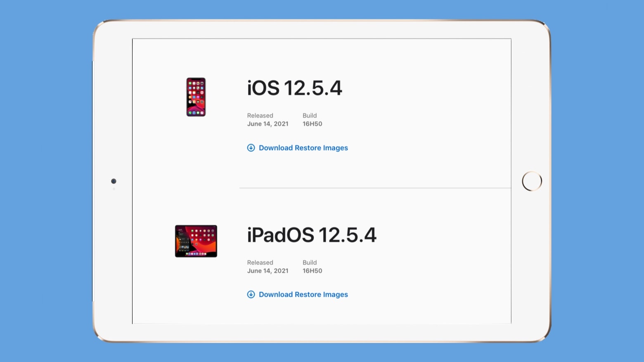The height and width of the screenshot is (362, 644).
Task: Click the download arrow icon beside iPadOS restore images
Action: [x=251, y=294]
